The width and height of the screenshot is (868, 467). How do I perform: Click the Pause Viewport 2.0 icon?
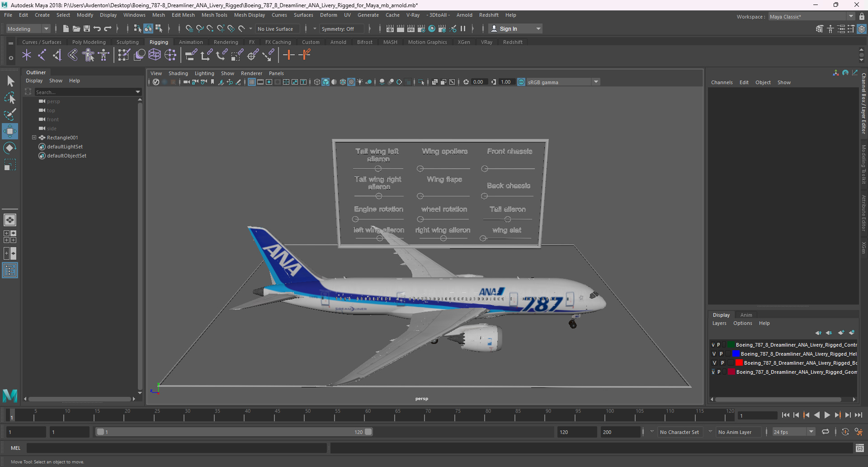coord(463,29)
